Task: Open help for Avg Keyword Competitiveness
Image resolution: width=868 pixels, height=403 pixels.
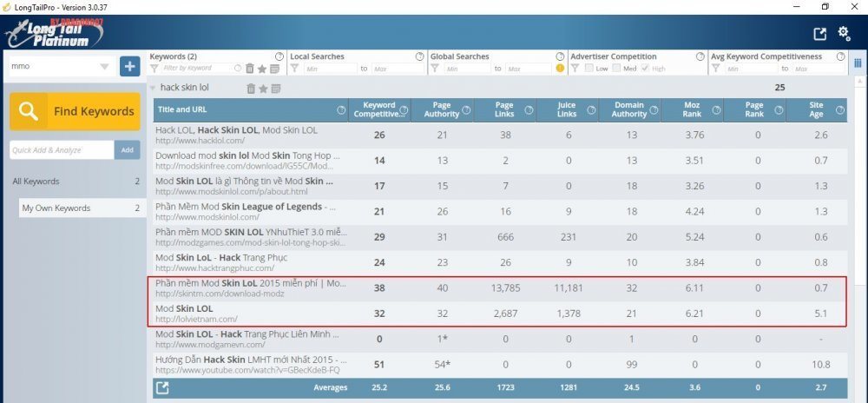Action: point(841,56)
